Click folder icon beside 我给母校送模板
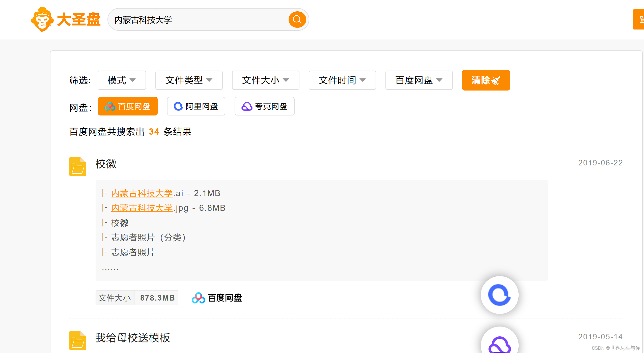The image size is (644, 353). point(77,340)
